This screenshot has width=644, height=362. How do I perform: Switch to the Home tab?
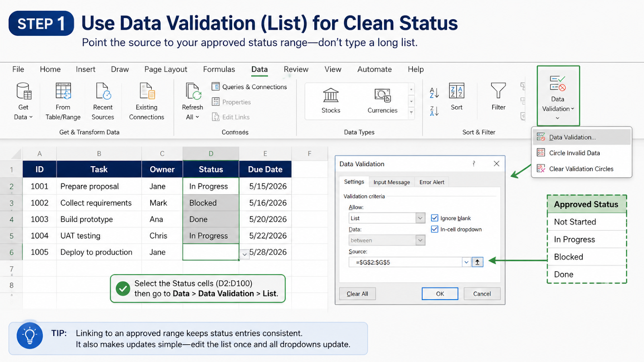(x=50, y=69)
